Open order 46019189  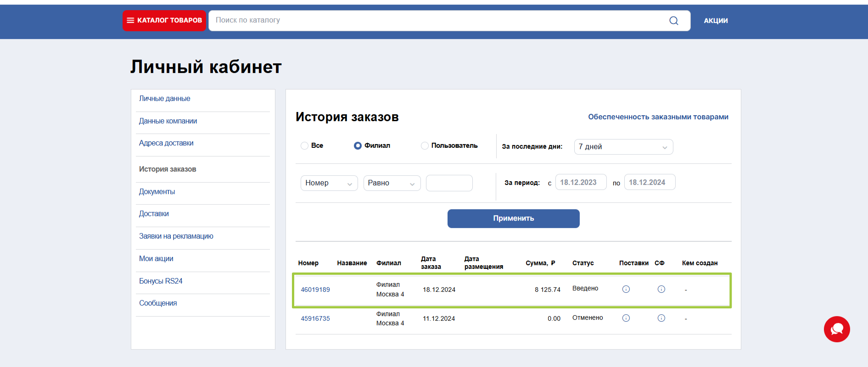click(315, 289)
